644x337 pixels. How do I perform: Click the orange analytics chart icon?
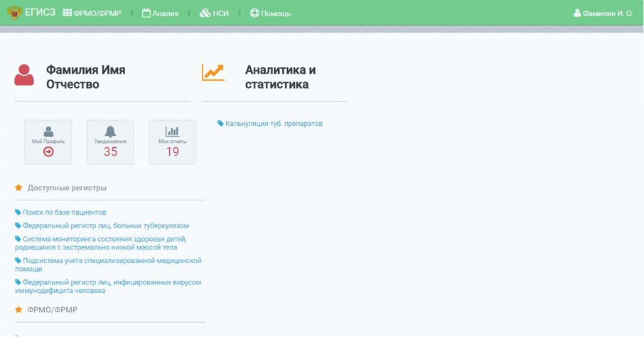[x=213, y=72]
